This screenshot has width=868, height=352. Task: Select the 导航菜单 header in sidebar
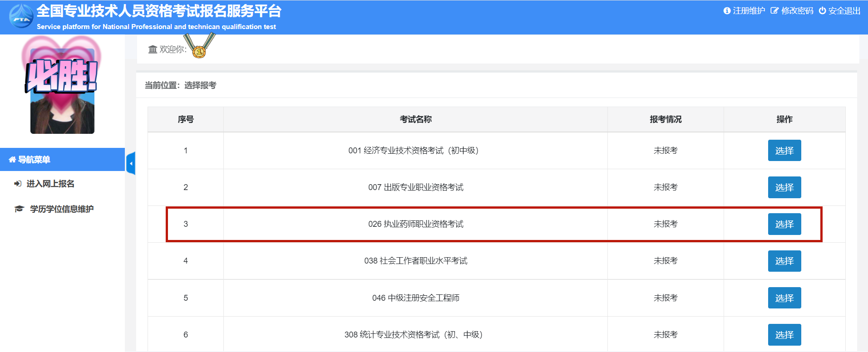point(62,160)
